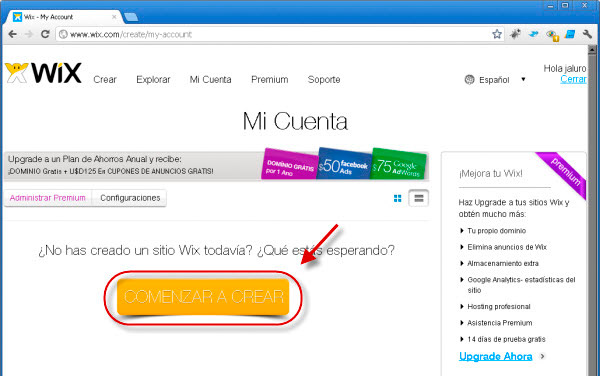Open the spider extension icon
600x376 pixels.
(x=515, y=34)
